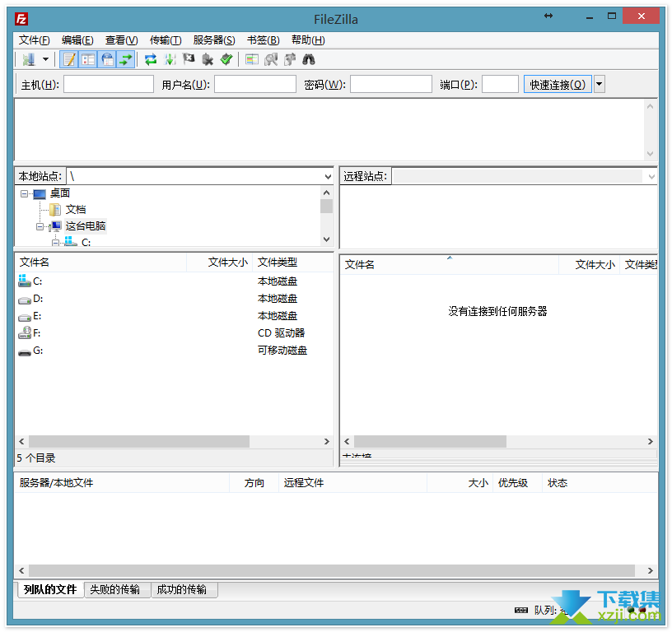Start processing the transfer queue

[x=170, y=59]
